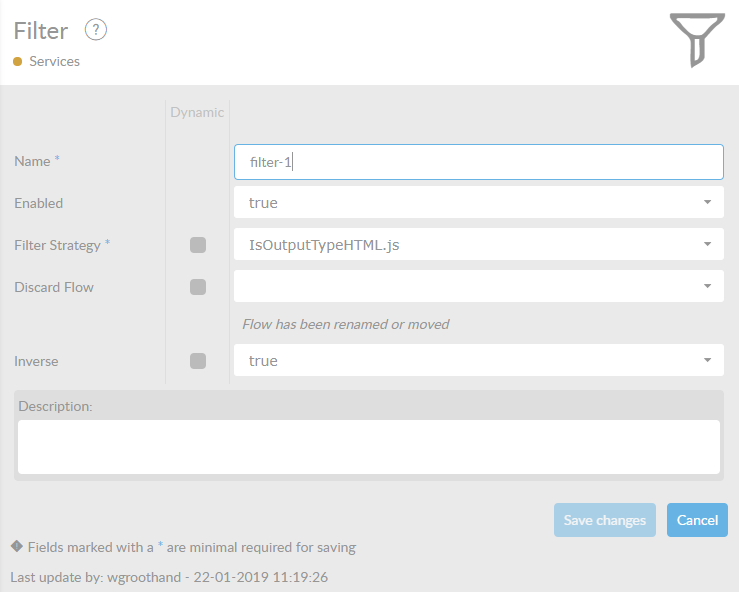Enable Dynamic checkbox for Filter Strategy
The image size is (739, 592).
pyautogui.click(x=198, y=245)
